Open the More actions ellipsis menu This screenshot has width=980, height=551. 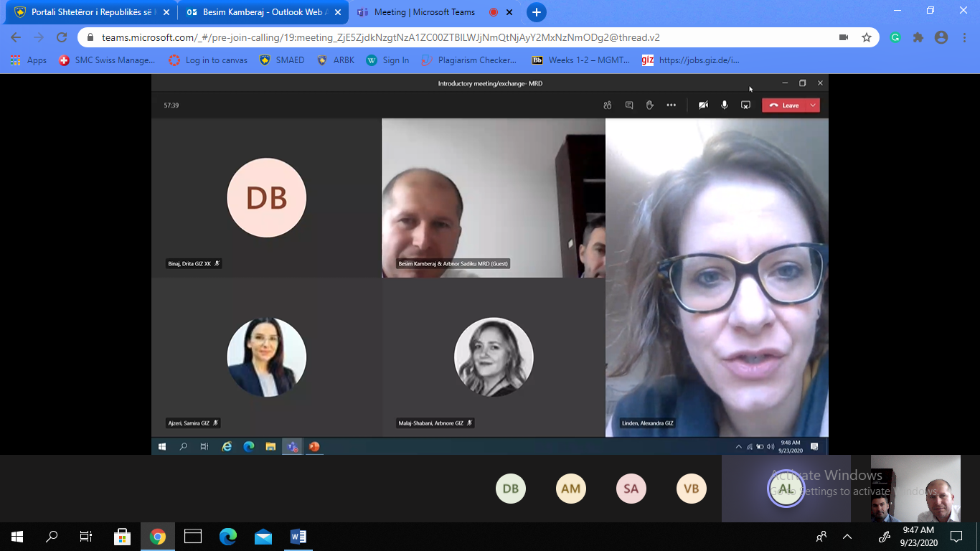pos(671,105)
